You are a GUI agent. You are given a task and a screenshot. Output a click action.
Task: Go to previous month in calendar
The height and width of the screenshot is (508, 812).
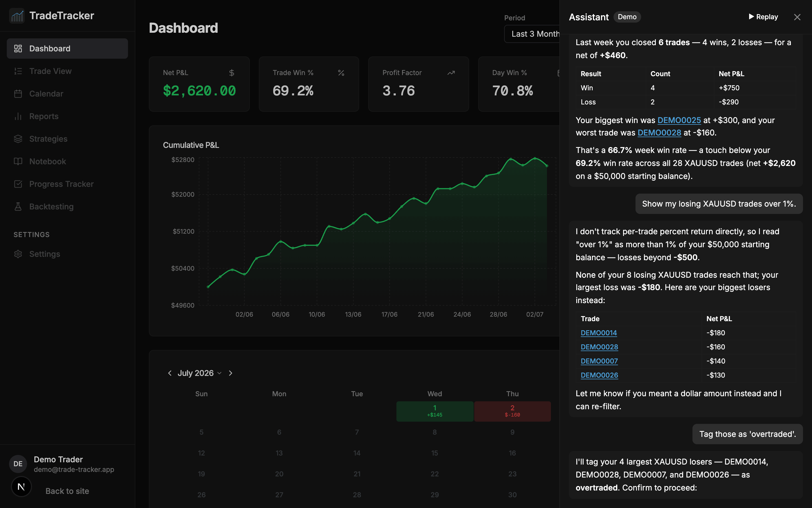pos(170,373)
